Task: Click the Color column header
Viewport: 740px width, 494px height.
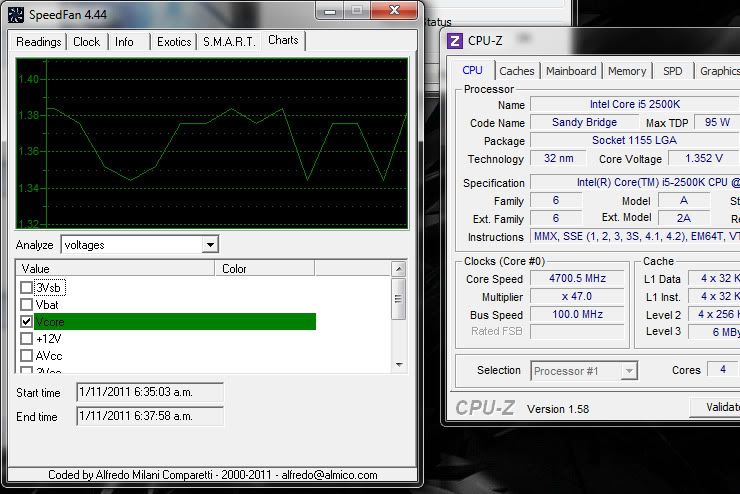Action: pyautogui.click(x=264, y=268)
